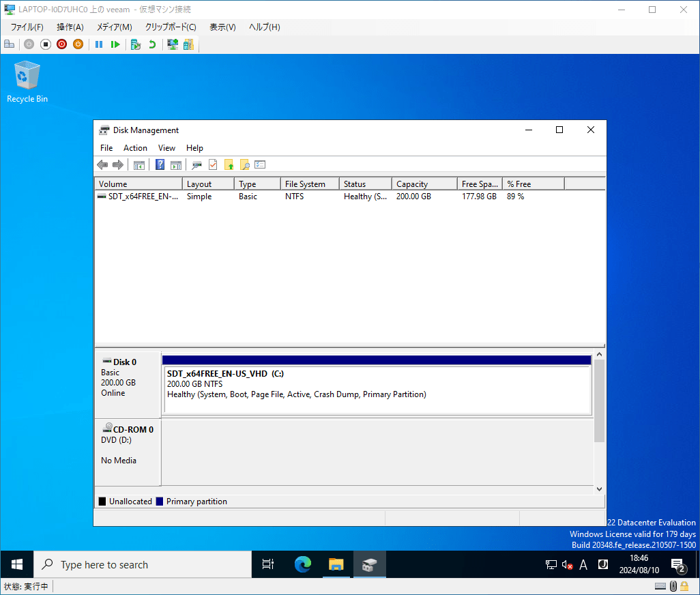Sort by the Free Space column header
The image size is (700, 595).
coord(480,184)
